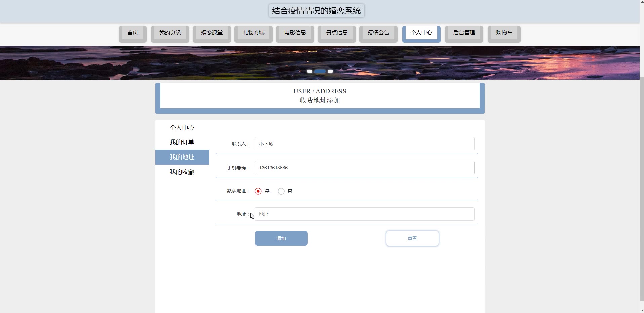Screen dimensions: 644x313
Task: Click the 重置 reset button
Action: (x=412, y=238)
